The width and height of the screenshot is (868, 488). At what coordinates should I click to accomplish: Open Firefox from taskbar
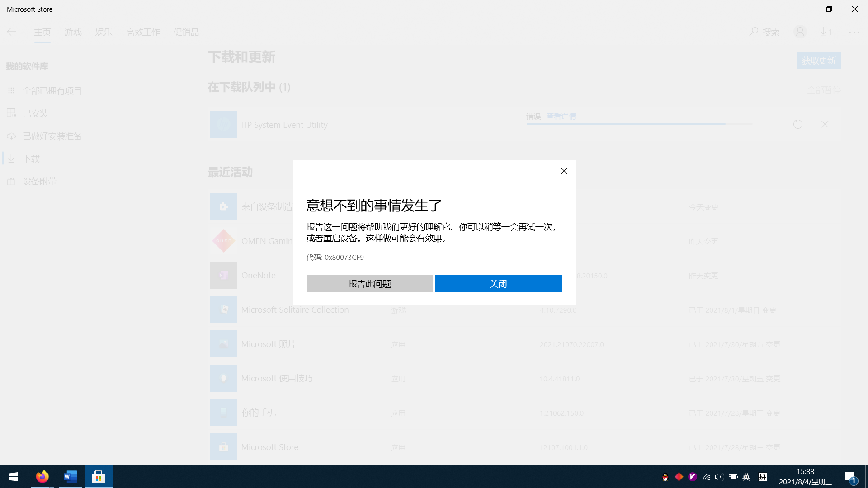point(42,477)
